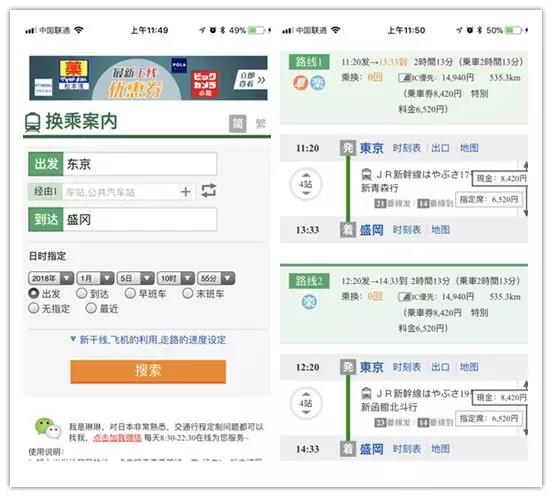Select the 路线2 route label
The width and height of the screenshot is (552, 497).
click(309, 281)
